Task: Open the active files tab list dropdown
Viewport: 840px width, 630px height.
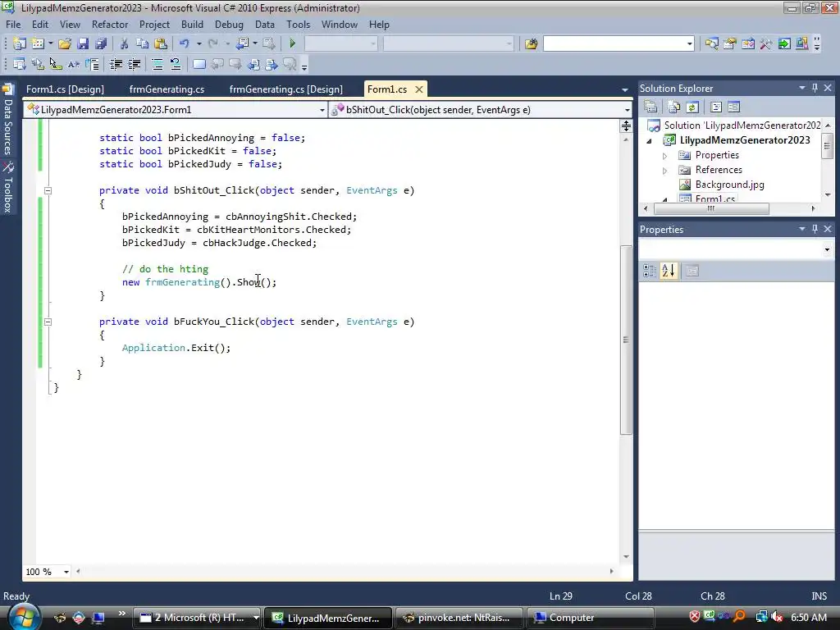Action: [x=624, y=90]
